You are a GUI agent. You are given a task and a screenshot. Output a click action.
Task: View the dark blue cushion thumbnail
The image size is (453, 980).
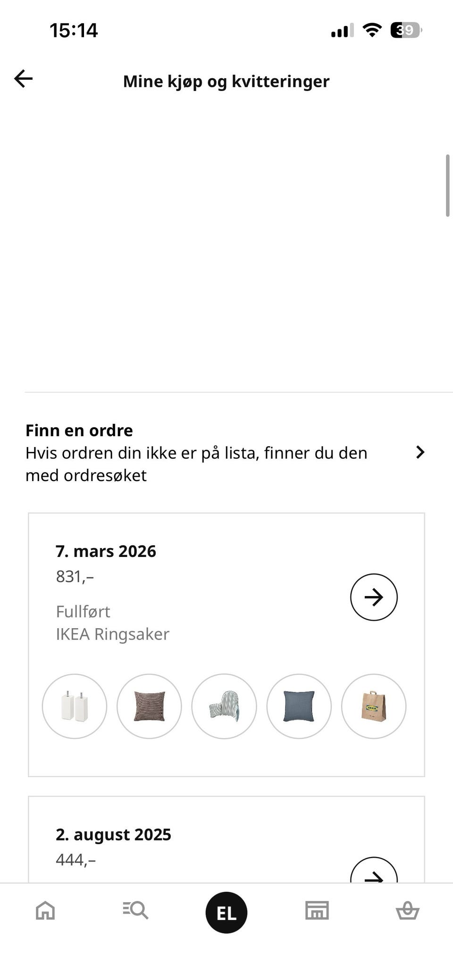299,706
